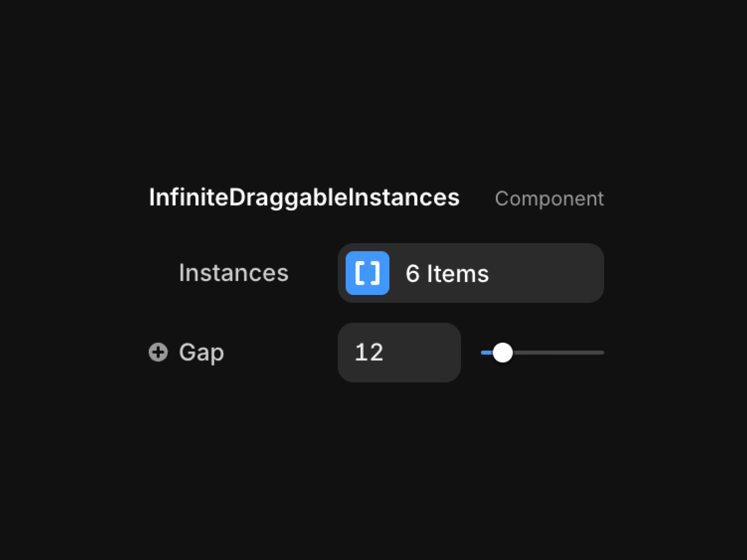Click the "6 Items" text
Image resolution: width=747 pixels, height=560 pixels.
coord(447,273)
